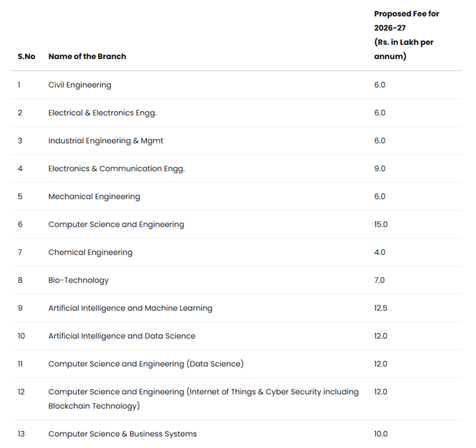This screenshot has height=448, width=476.
Task: Select Computer Science and Engineering (Data Science)
Action: pyautogui.click(x=146, y=364)
